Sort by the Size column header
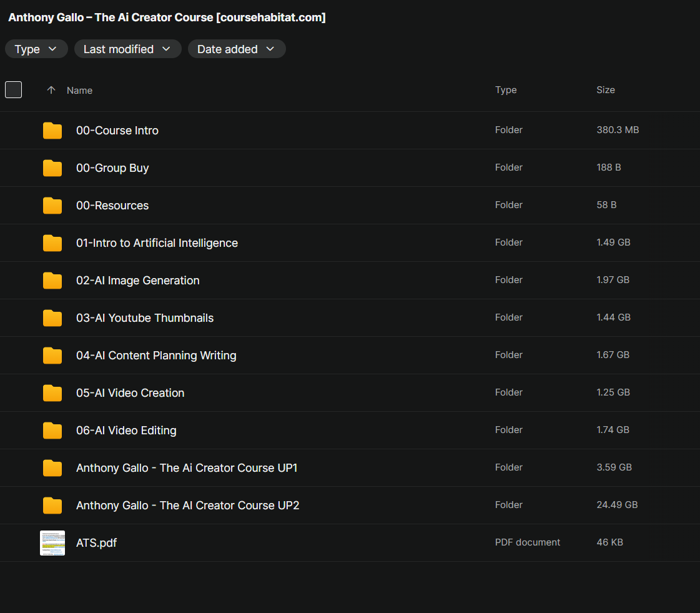700x613 pixels. pos(605,90)
